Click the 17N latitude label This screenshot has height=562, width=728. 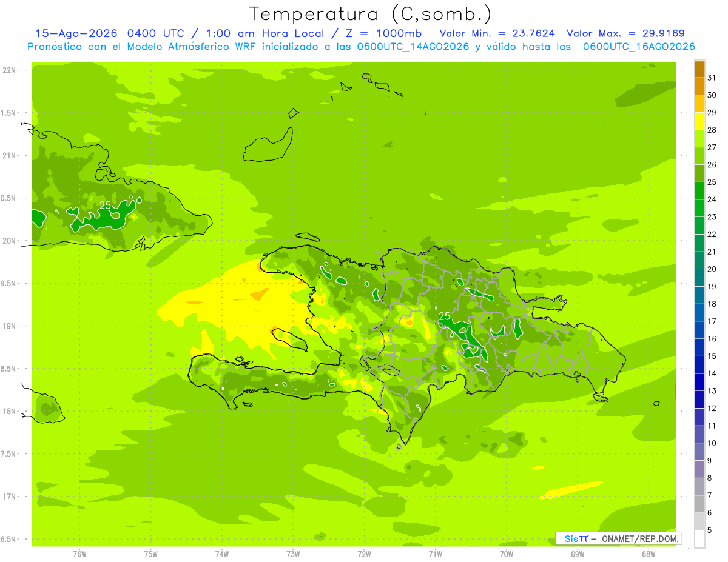click(10, 497)
